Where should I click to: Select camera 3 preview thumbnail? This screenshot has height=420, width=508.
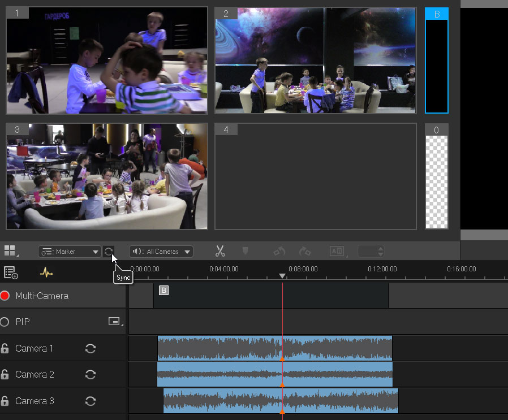pos(107,176)
